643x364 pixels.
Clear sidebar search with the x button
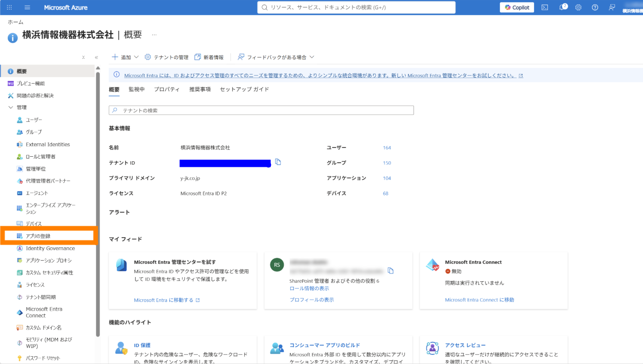pyautogui.click(x=83, y=57)
